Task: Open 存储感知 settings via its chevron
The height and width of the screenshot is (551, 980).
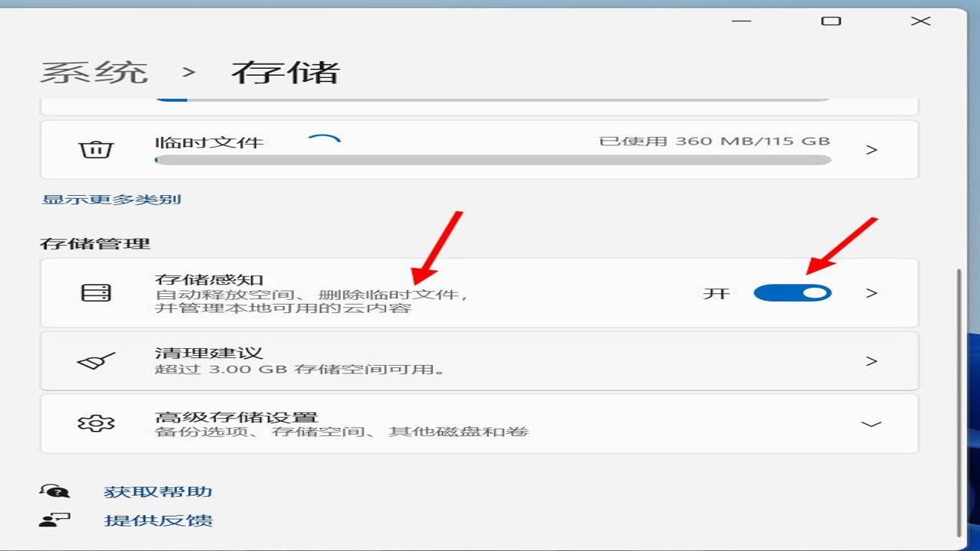Action: point(871,292)
